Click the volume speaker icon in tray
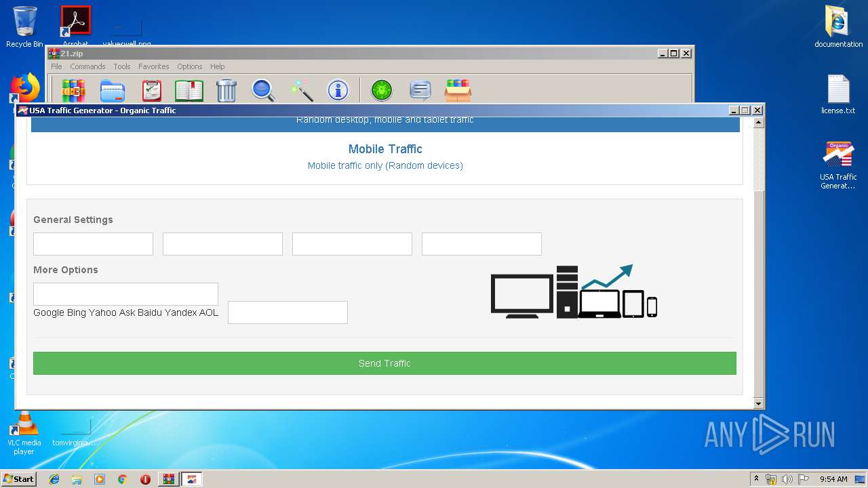 [x=787, y=479]
